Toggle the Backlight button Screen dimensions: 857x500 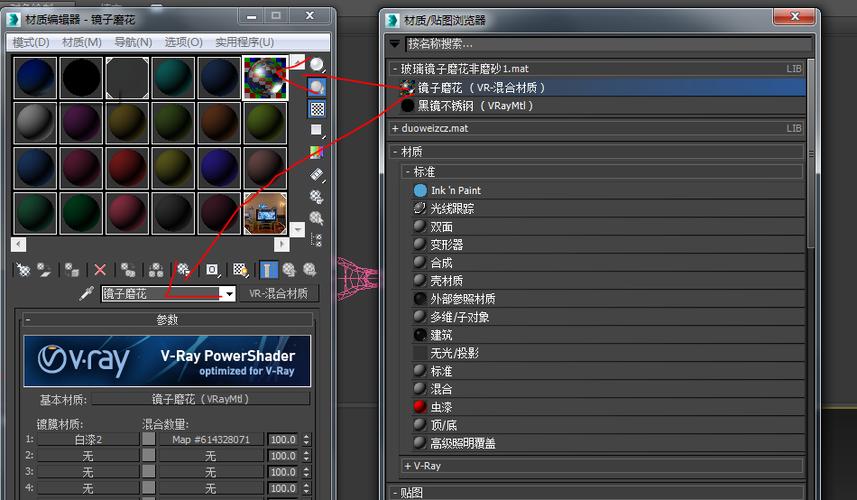click(x=316, y=87)
